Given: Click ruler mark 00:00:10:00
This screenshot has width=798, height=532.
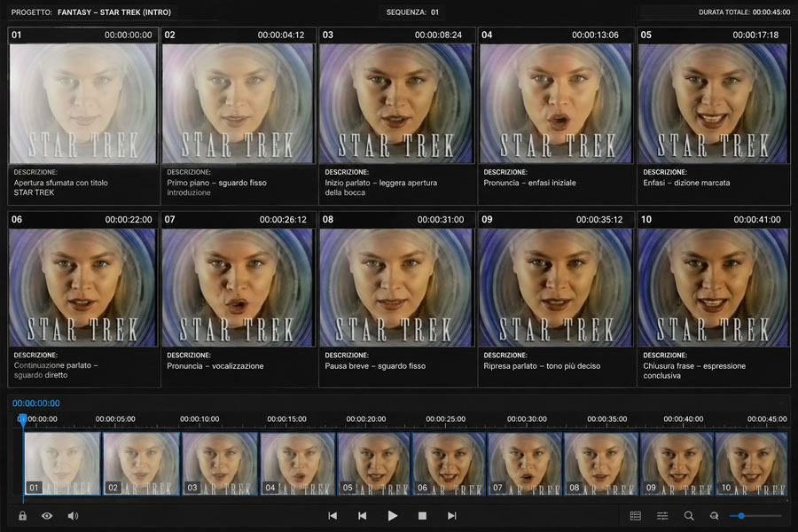Looking at the screenshot, I should (x=199, y=419).
